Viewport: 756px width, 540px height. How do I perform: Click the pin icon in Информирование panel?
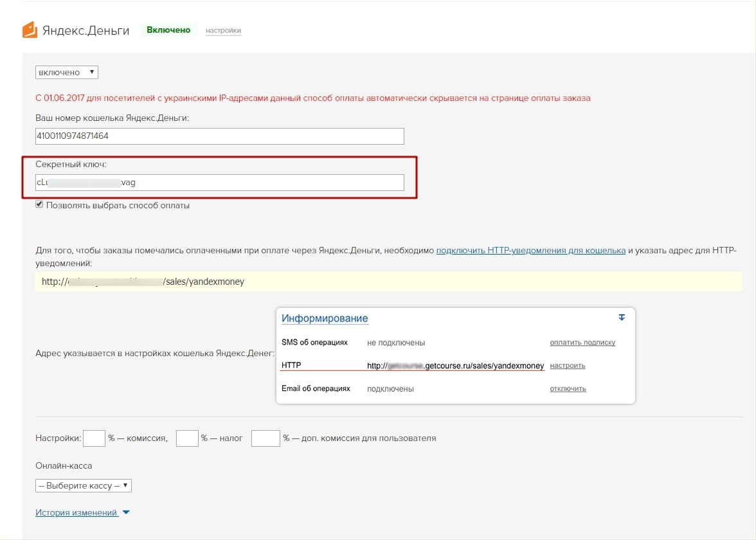[x=622, y=318]
